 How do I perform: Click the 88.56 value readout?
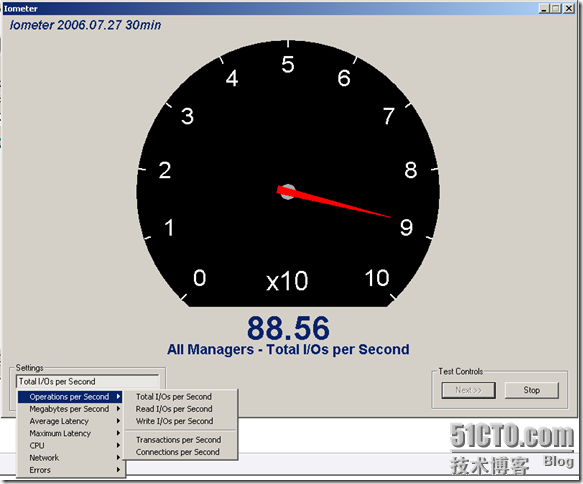pyautogui.click(x=288, y=328)
